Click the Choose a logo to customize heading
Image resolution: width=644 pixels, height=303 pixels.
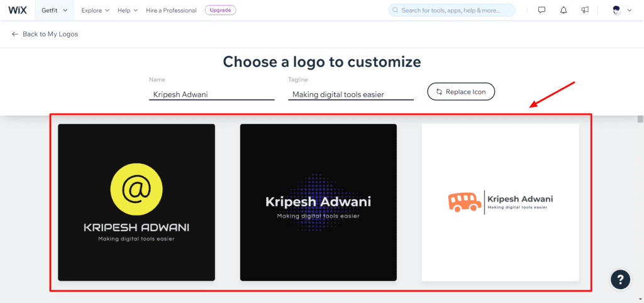[x=322, y=62]
